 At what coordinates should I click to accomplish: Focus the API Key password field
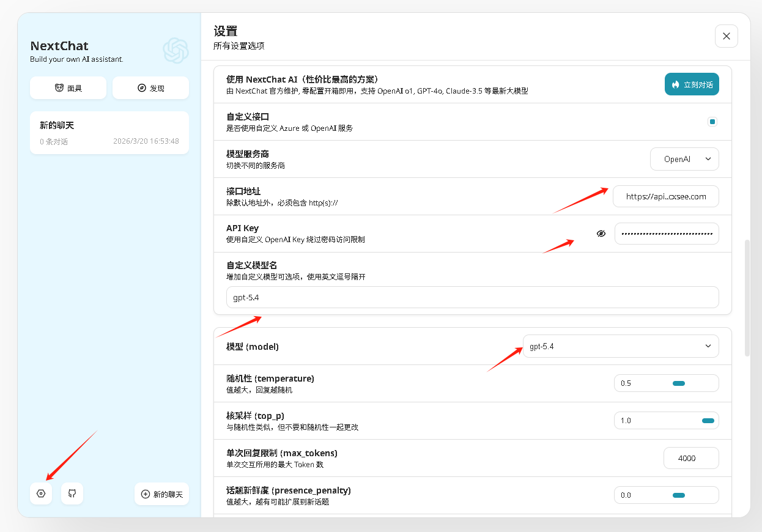pyautogui.click(x=666, y=234)
